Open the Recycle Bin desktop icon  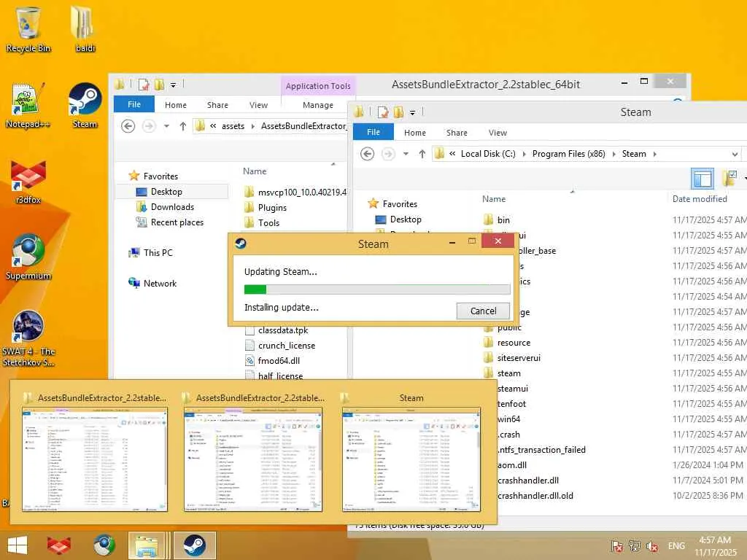tap(28, 28)
